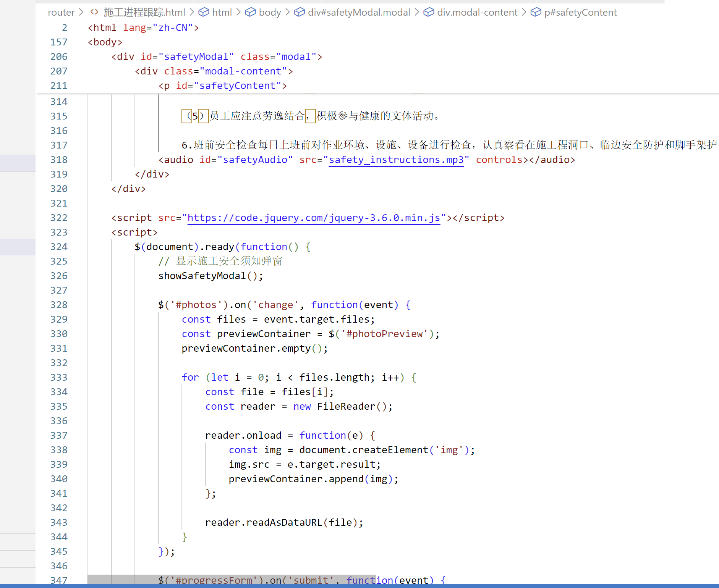Open the router folder breadcrumb
The image size is (719, 588).
click(61, 12)
